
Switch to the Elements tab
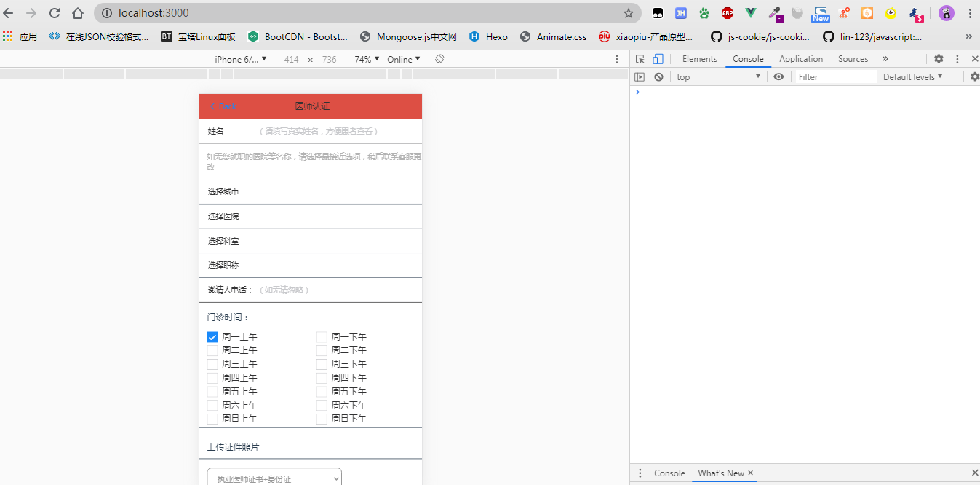[x=700, y=59]
